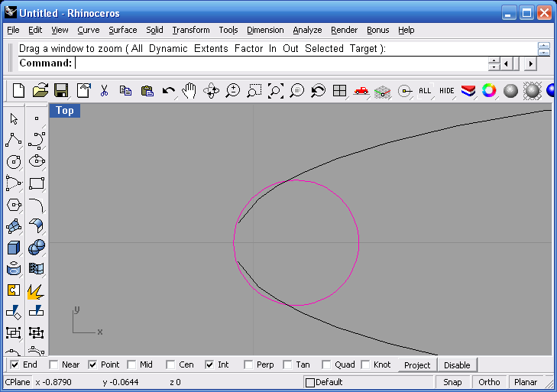Viewport: 557px width, 392px height.
Task: Select the Rectangle tool
Action: pos(37,183)
